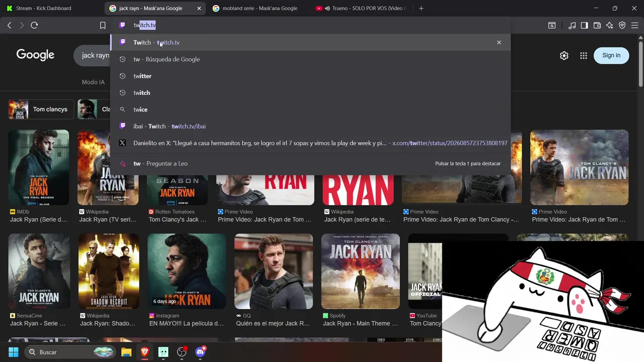
Task: Click 'Jack Ryan (Serie d...' IMDb caption
Action: point(38,220)
